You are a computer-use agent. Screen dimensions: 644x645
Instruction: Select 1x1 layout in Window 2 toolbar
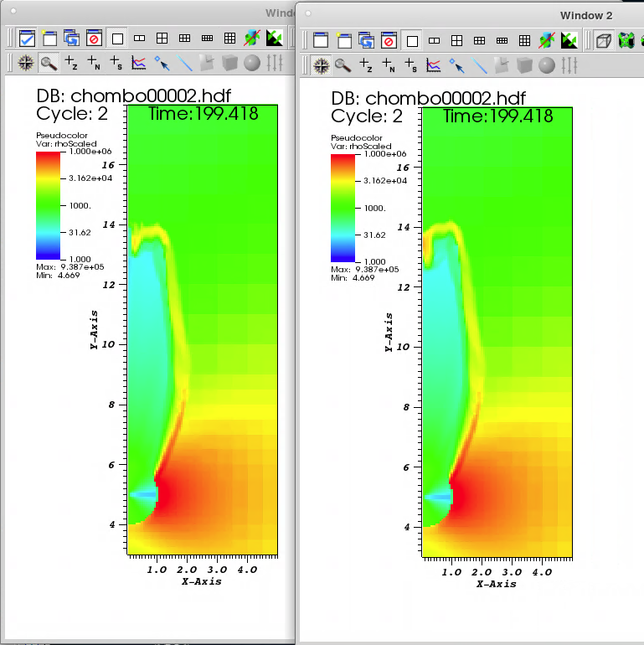pos(412,41)
